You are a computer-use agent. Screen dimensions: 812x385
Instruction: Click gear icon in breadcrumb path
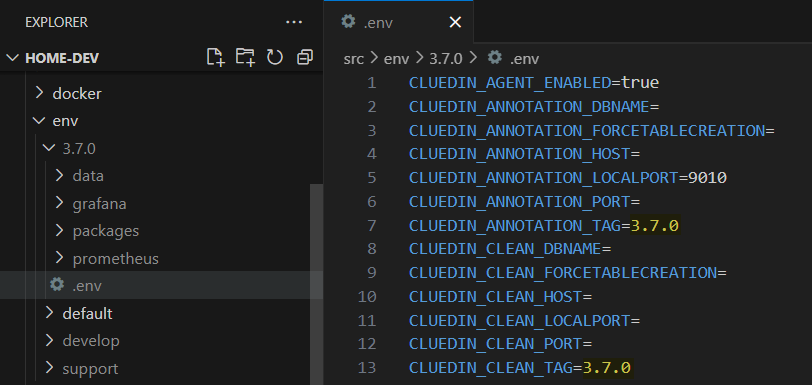tap(495, 58)
